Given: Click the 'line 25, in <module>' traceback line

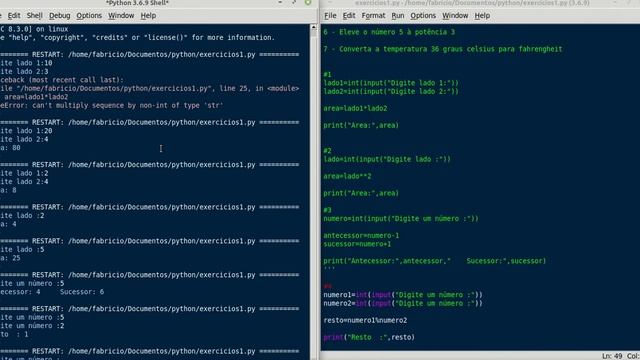Looking at the screenshot, I should point(149,88).
